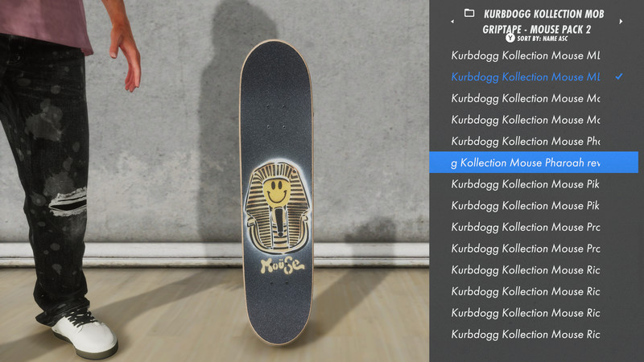Choose the equipped blue Mouse ML entry

click(x=526, y=76)
